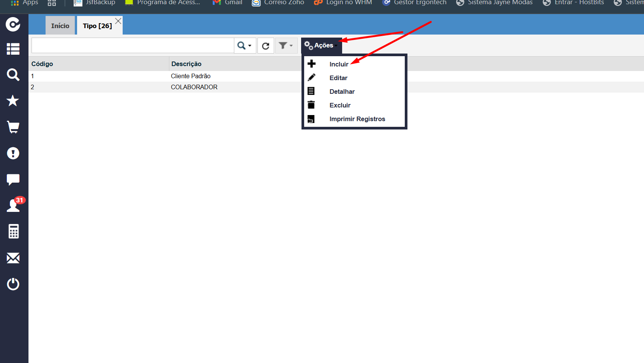The height and width of the screenshot is (363, 644).
Task: Open the shopping cart icon in sidebar
Action: point(13,127)
